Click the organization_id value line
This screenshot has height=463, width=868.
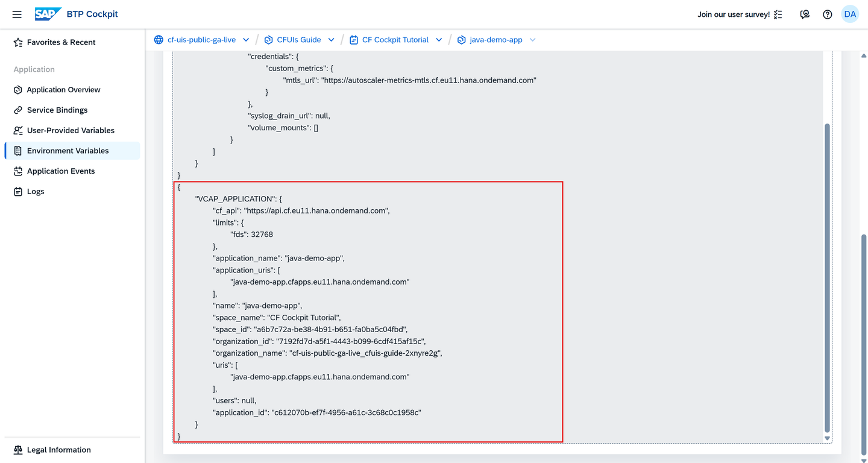[x=319, y=341]
